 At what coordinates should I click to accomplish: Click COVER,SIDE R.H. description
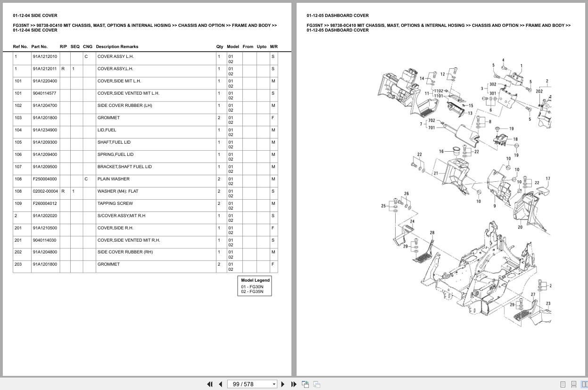(116, 228)
